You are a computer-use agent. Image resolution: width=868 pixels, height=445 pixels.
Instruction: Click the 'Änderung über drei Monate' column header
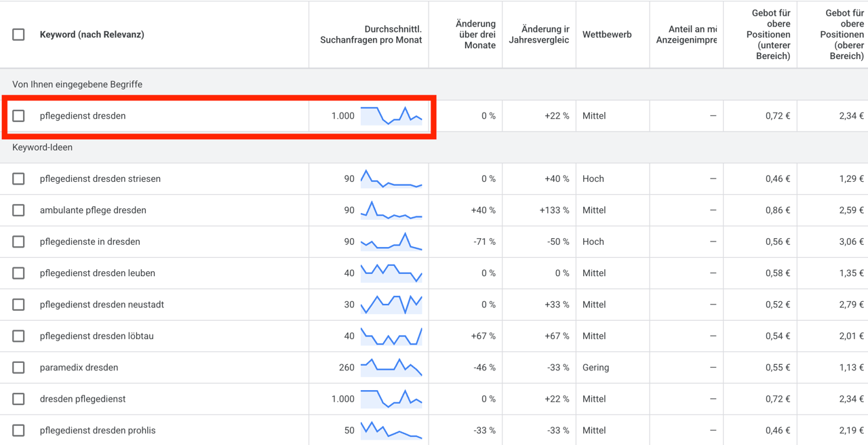coord(475,35)
